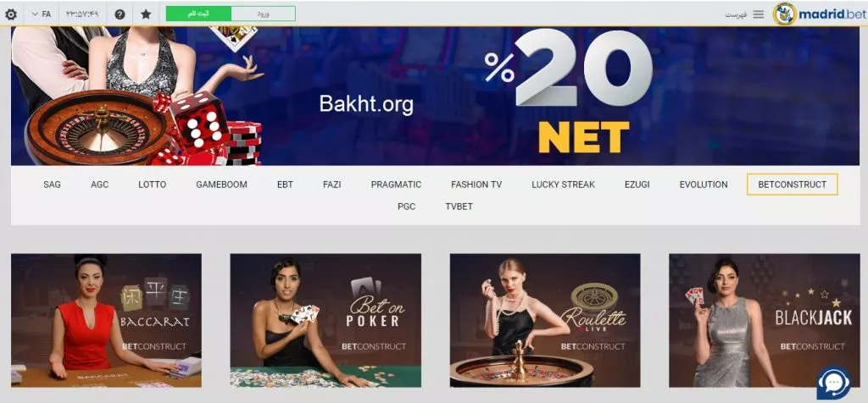Click the login button

pyautogui.click(x=264, y=14)
